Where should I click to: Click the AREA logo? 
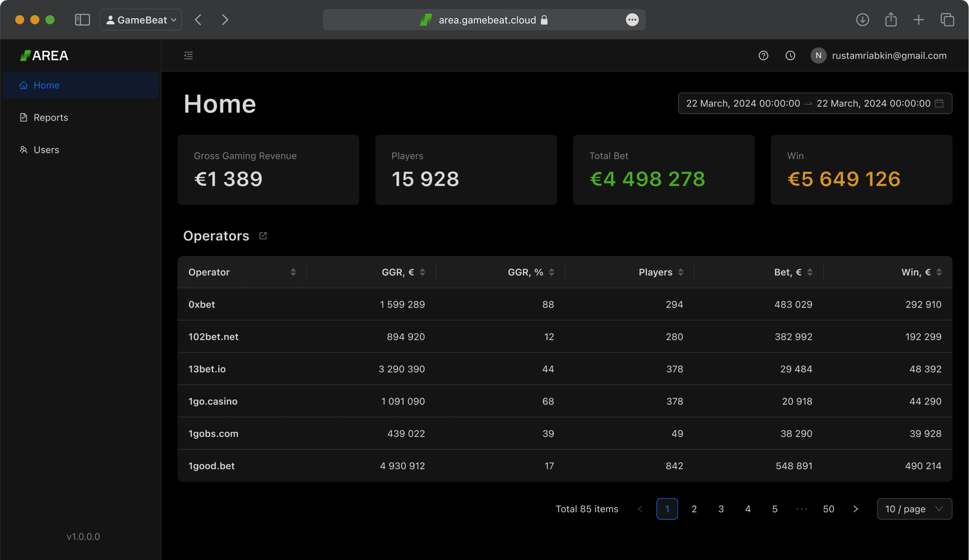[x=44, y=55]
